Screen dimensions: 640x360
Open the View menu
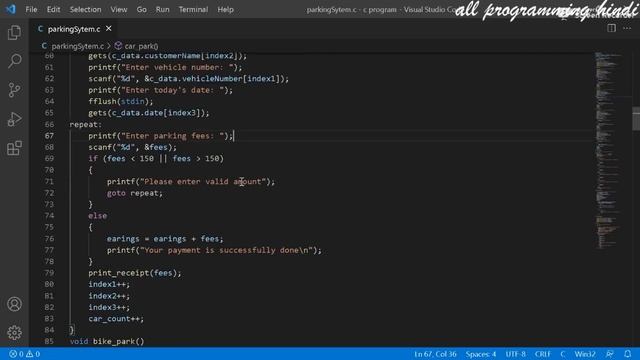(119, 9)
